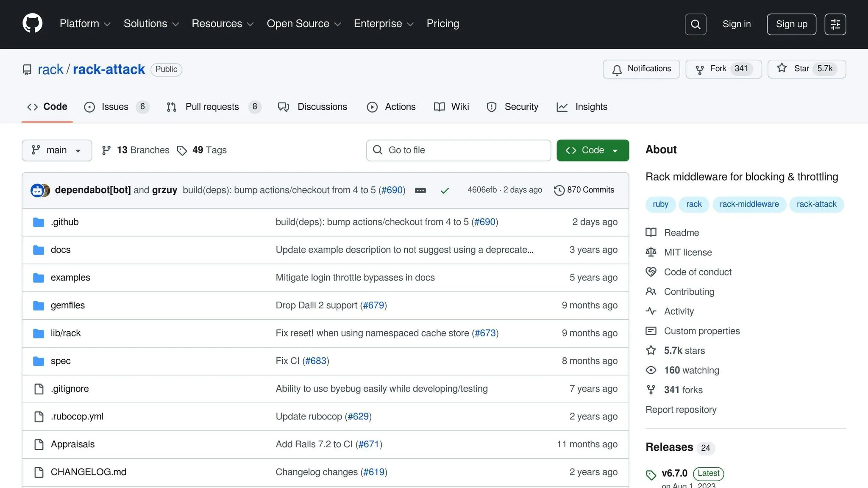The height and width of the screenshot is (488, 868).
Task: Switch to the Wiki tab
Action: (x=451, y=107)
